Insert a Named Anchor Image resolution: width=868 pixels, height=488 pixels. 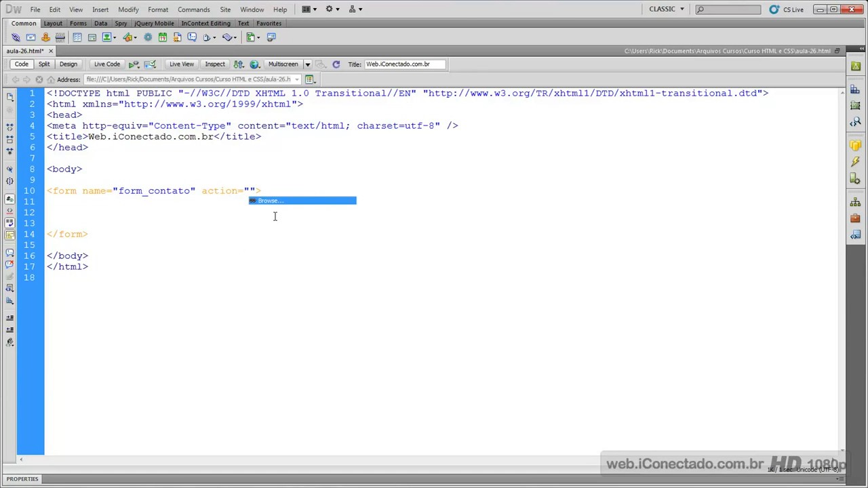45,37
